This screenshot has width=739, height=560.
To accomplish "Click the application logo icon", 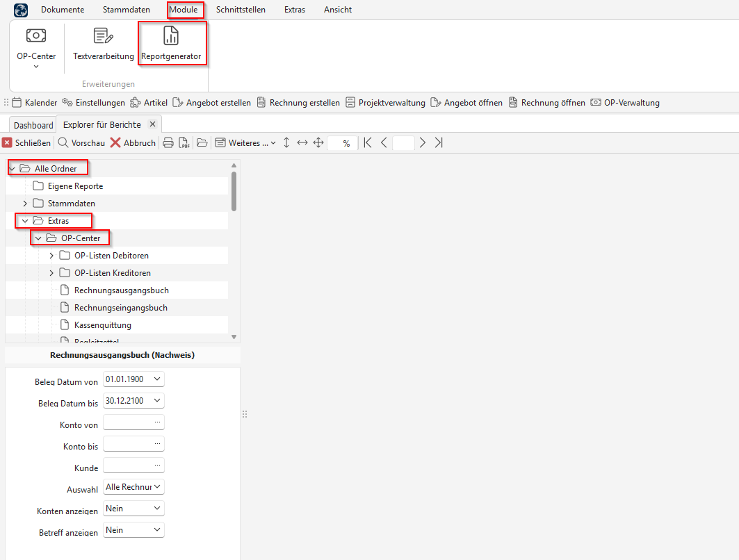I will click(21, 10).
